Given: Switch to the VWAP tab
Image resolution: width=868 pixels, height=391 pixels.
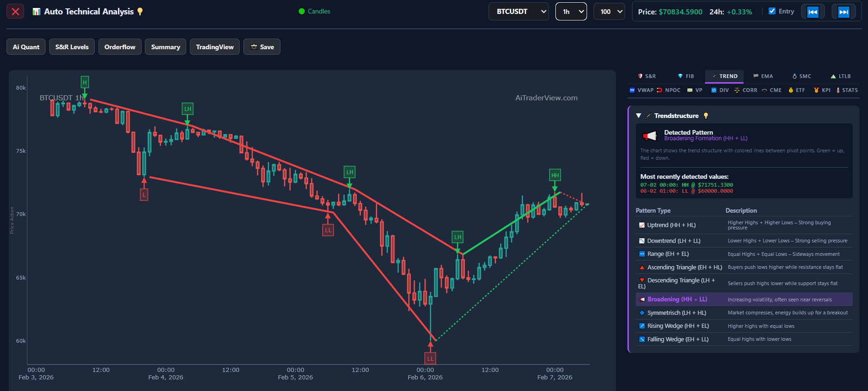Looking at the screenshot, I should 641,90.
